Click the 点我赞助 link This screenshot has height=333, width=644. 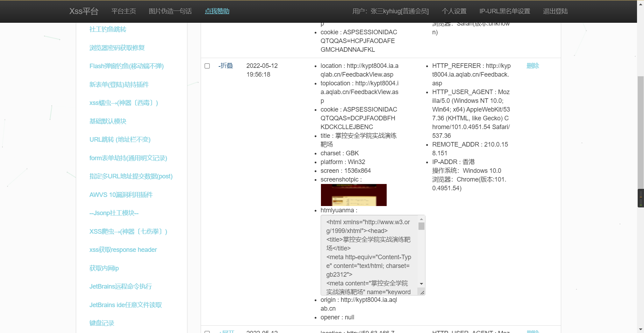pyautogui.click(x=217, y=11)
